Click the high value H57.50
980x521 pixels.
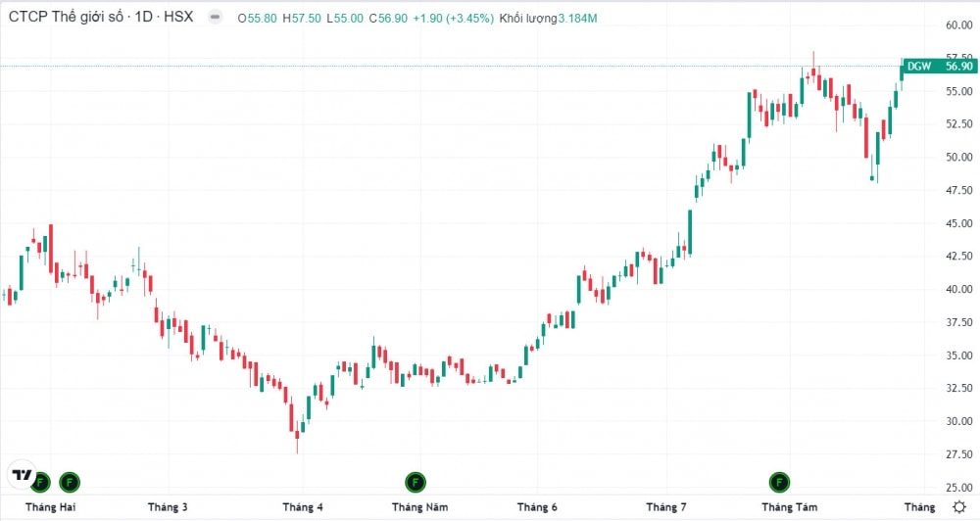click(302, 18)
